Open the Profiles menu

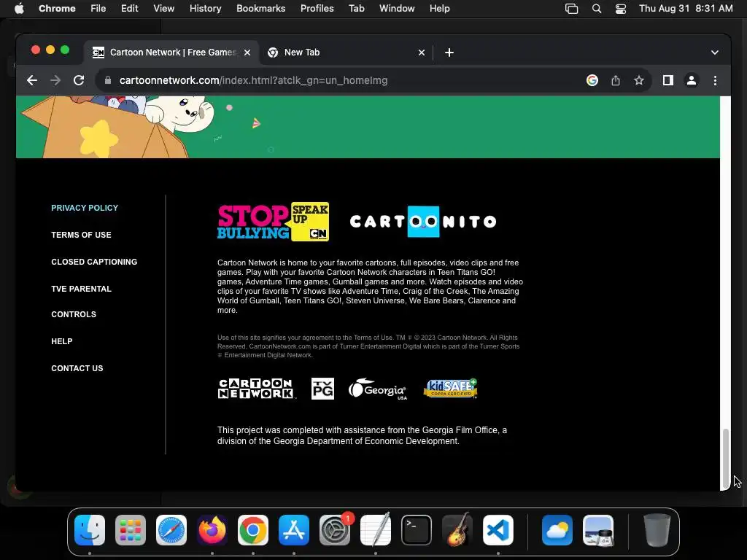(317, 9)
